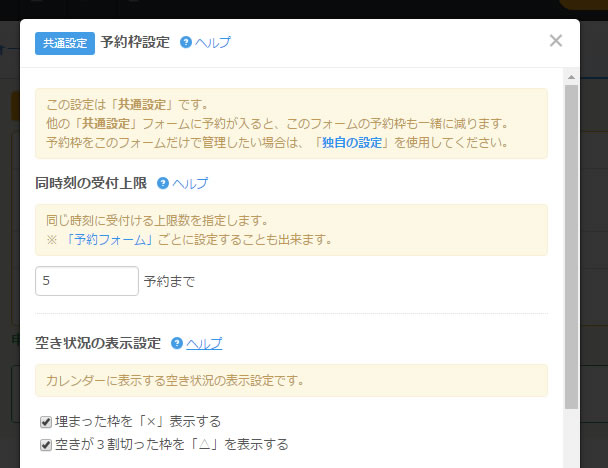
Task: Uncheck 埋まった枠を「×」表示する checkbox
Action: click(46, 422)
